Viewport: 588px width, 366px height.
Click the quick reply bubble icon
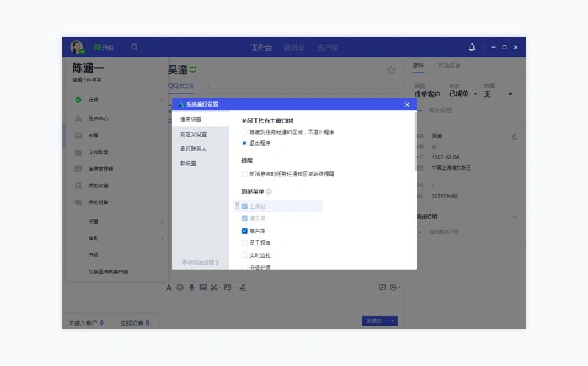click(382, 287)
